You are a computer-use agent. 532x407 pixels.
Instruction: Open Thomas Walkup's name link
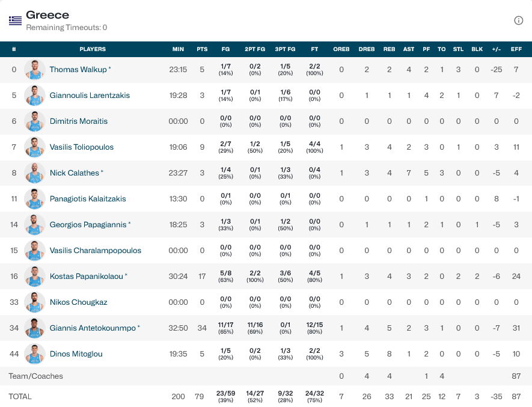[x=78, y=70]
